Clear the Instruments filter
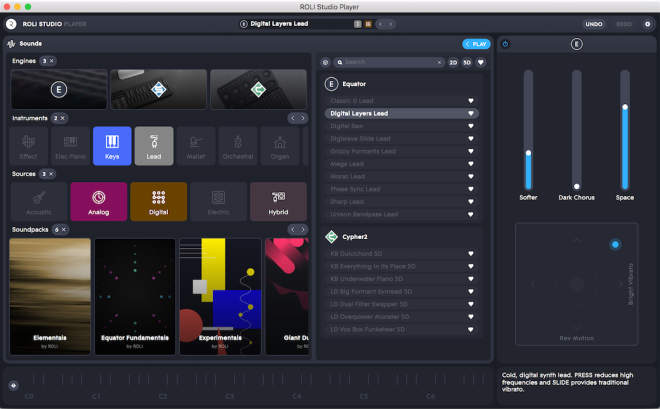This screenshot has width=660, height=409. 63,118
